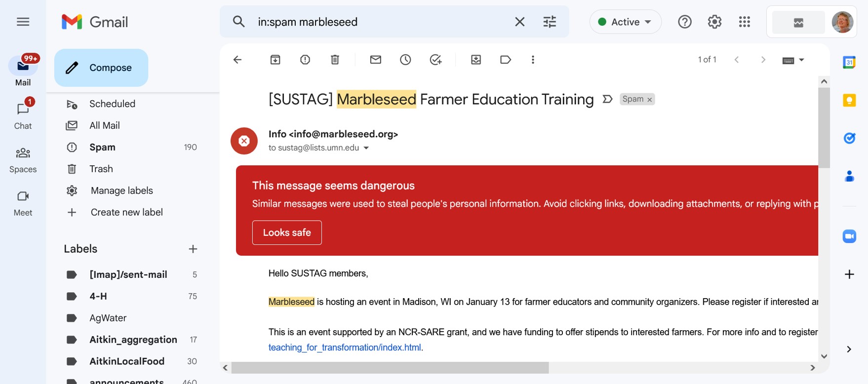The height and width of the screenshot is (384, 868).
Task: Go to the newer message arrow
Action: coord(737,60)
